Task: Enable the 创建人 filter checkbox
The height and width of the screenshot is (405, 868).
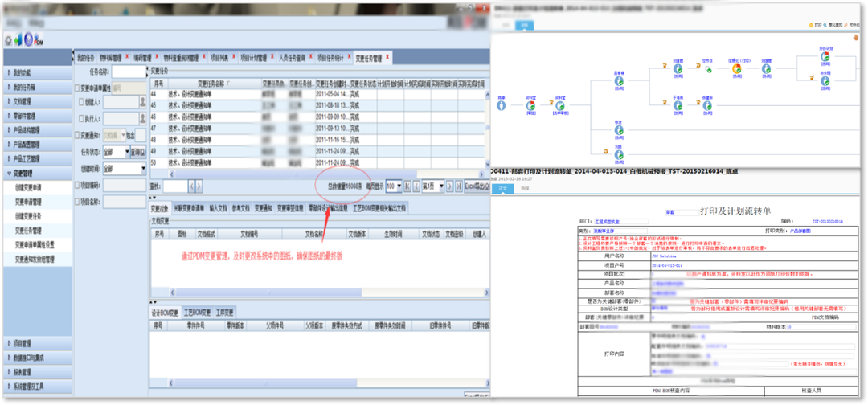Action: (x=79, y=103)
